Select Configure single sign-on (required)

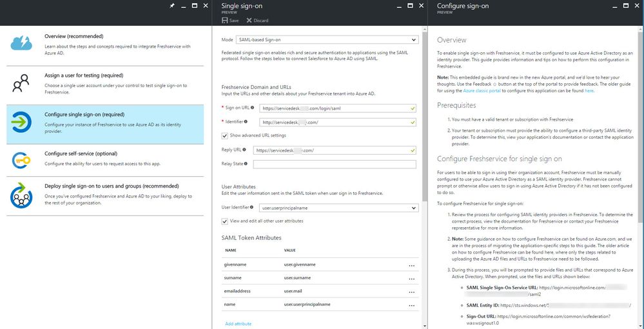click(105, 125)
